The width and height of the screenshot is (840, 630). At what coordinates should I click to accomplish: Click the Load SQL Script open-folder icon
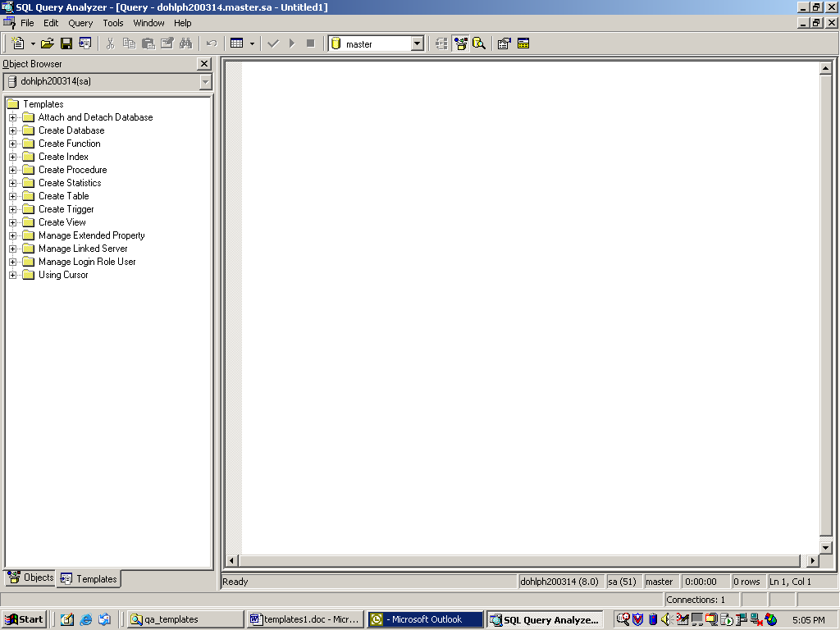click(47, 43)
